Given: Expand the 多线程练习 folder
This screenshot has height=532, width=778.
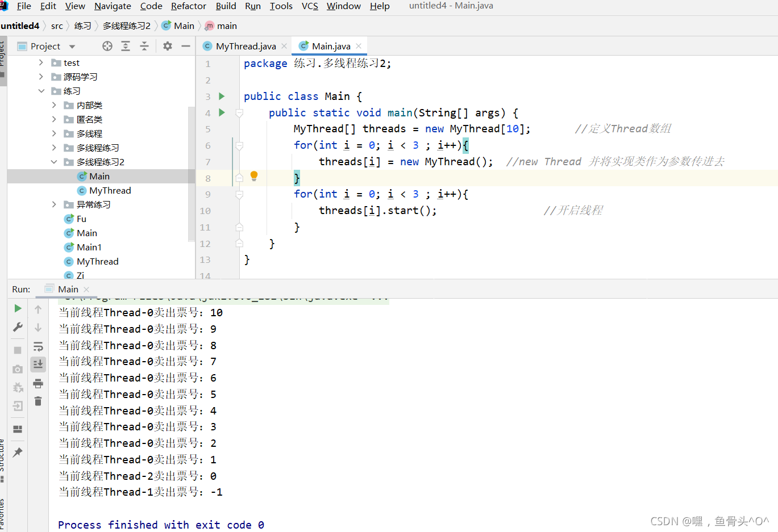Looking at the screenshot, I should pyautogui.click(x=54, y=148).
